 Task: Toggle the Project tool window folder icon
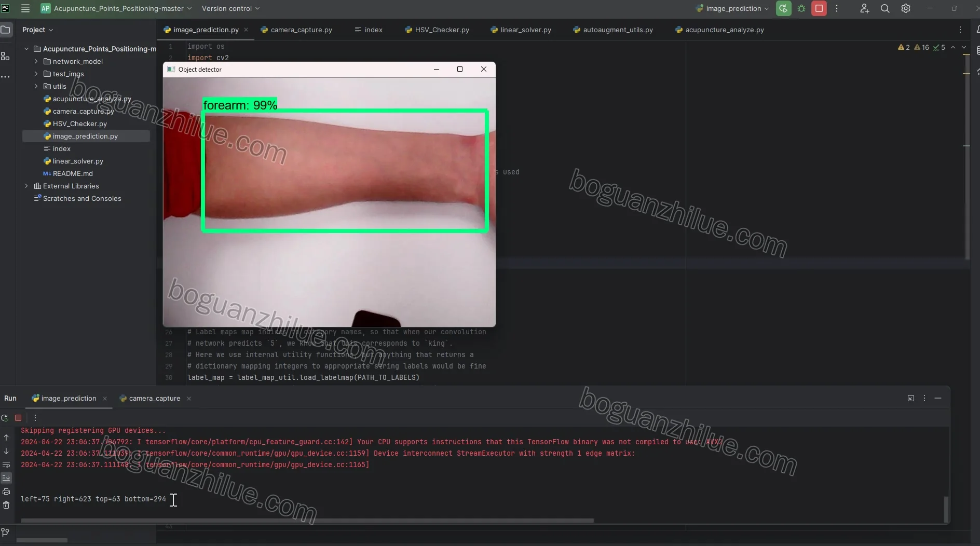pos(5,30)
